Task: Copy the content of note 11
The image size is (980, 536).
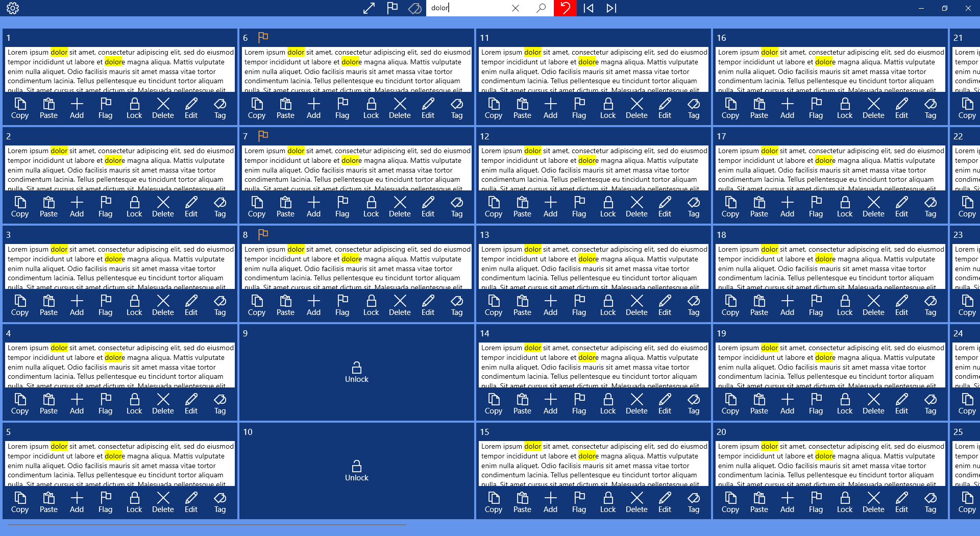Action: 493,108
